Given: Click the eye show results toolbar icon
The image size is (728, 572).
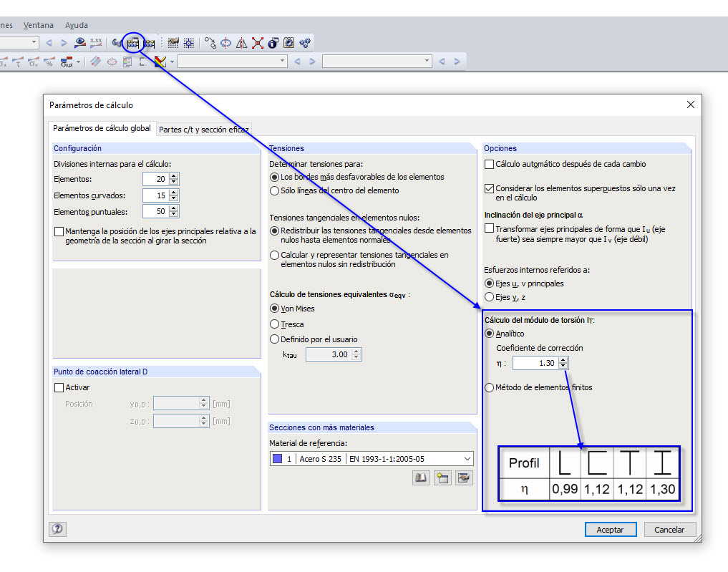Looking at the screenshot, I should click(80, 43).
